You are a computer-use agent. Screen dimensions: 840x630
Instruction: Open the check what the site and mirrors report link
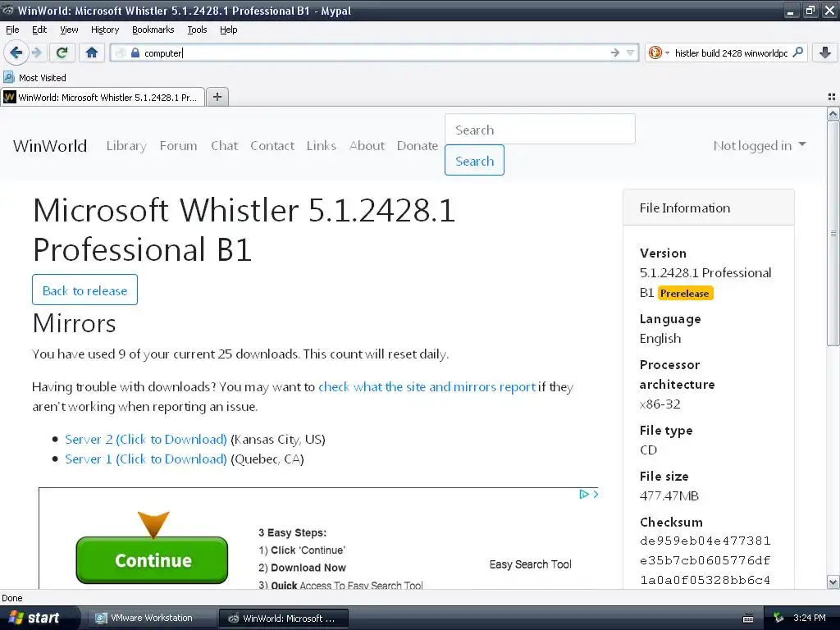tap(427, 387)
